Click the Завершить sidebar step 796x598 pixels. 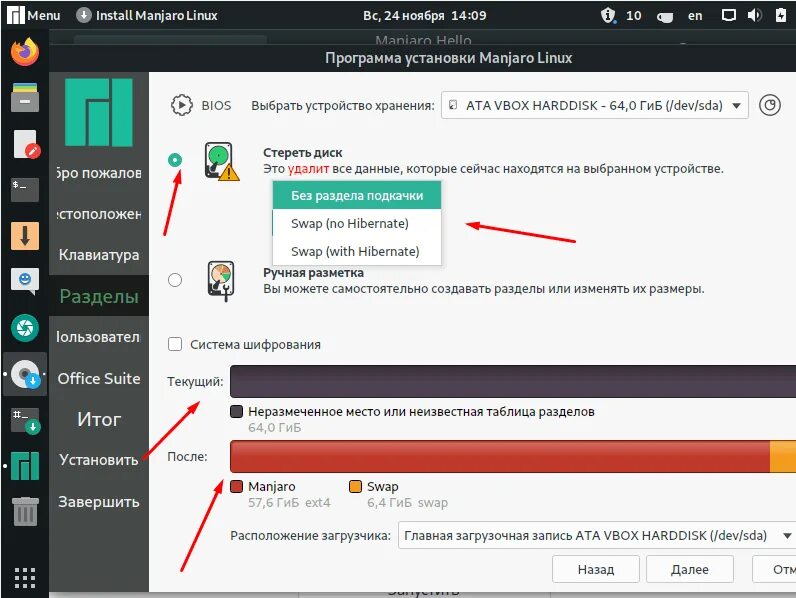point(99,502)
